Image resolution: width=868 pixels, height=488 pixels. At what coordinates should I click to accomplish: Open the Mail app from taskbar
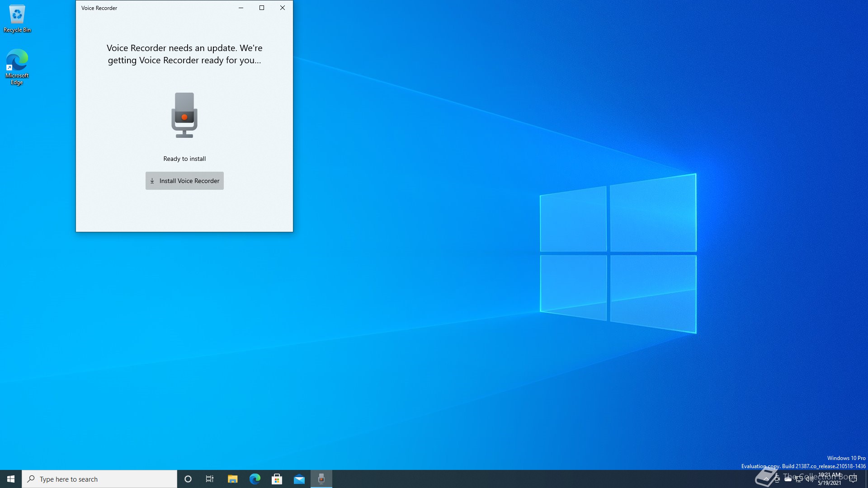[299, 479]
